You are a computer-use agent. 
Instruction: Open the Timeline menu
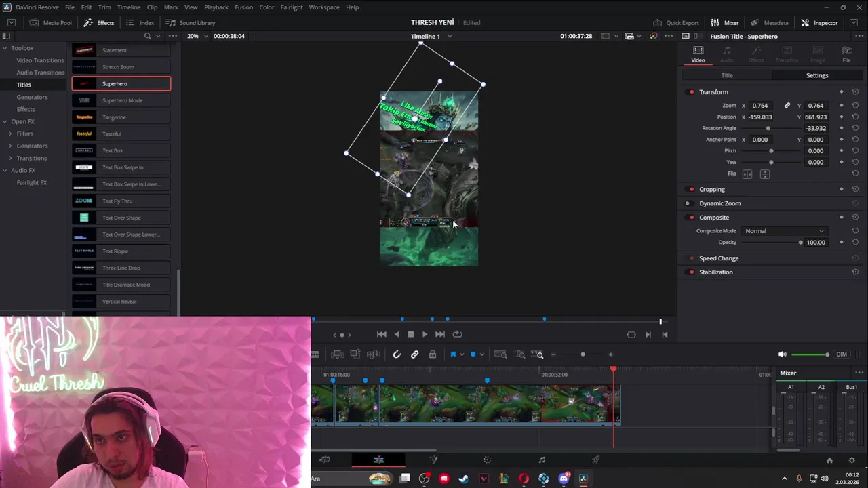pyautogui.click(x=129, y=7)
